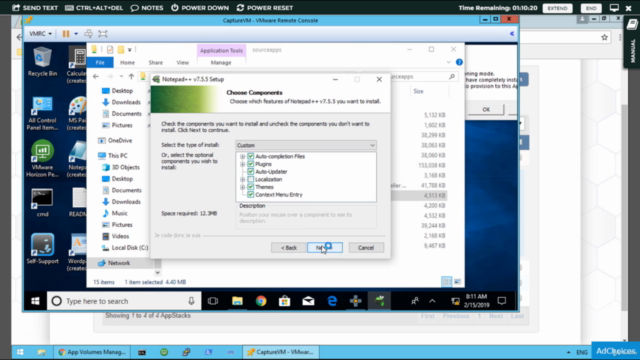Launch VMware Horizon Performance desktop shortcut

[x=42, y=158]
